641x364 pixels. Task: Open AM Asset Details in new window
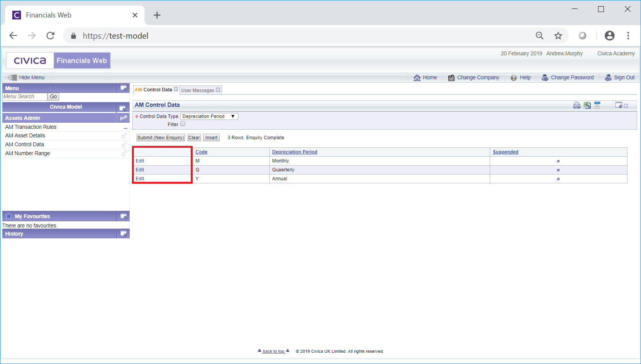(124, 136)
